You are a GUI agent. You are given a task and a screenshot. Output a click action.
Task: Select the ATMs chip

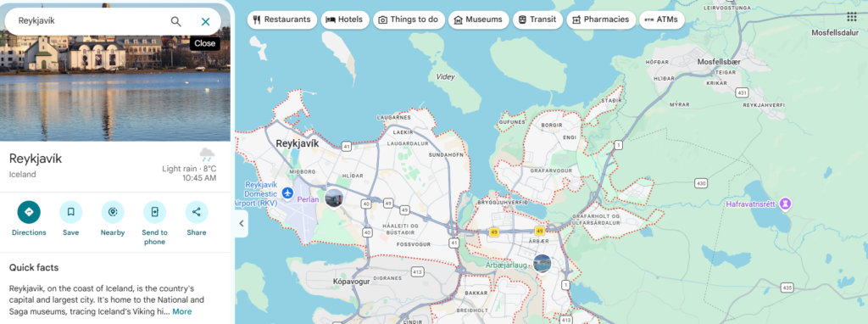[661, 20]
